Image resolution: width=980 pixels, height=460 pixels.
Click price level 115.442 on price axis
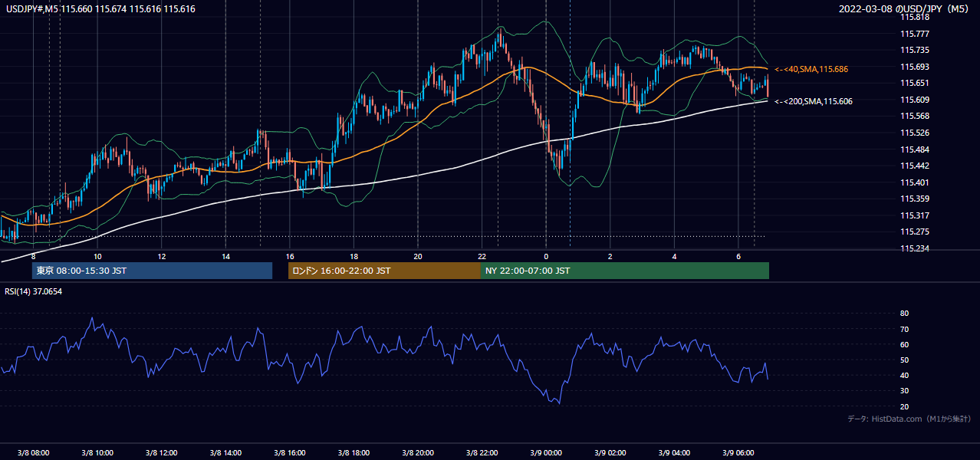pyautogui.click(x=913, y=166)
